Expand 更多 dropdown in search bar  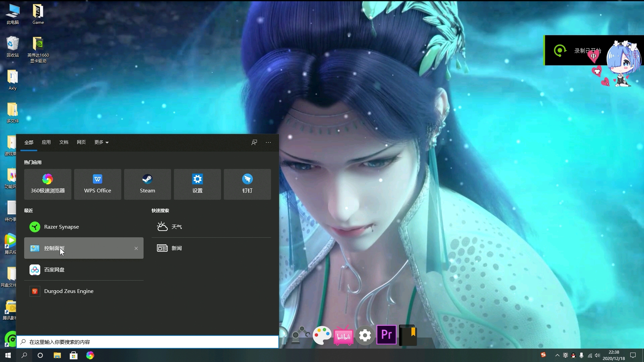point(101,142)
